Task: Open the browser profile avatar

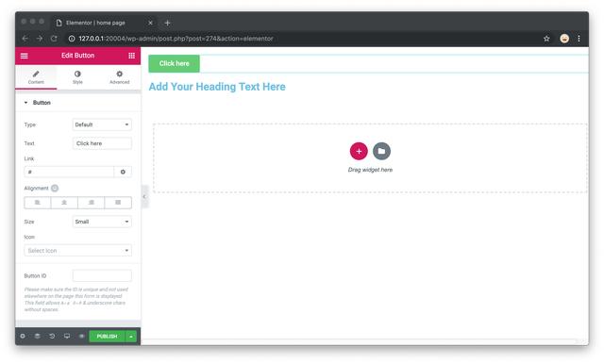Action: point(564,39)
